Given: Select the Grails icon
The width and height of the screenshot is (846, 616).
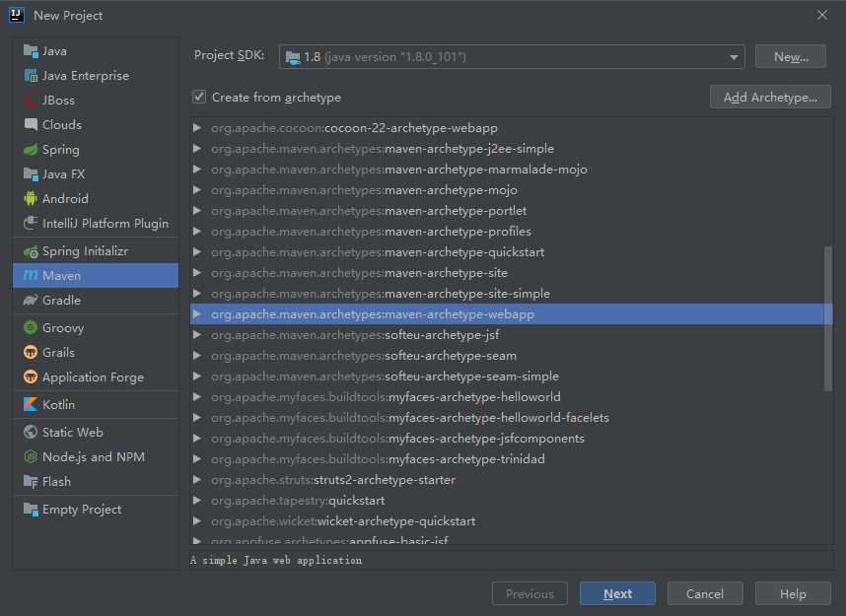Looking at the screenshot, I should tap(31, 353).
